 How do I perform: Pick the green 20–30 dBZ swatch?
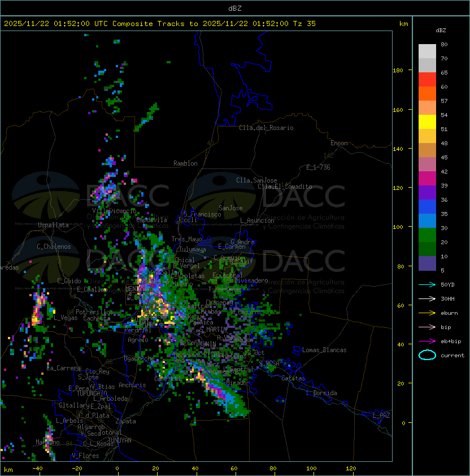(x=427, y=235)
